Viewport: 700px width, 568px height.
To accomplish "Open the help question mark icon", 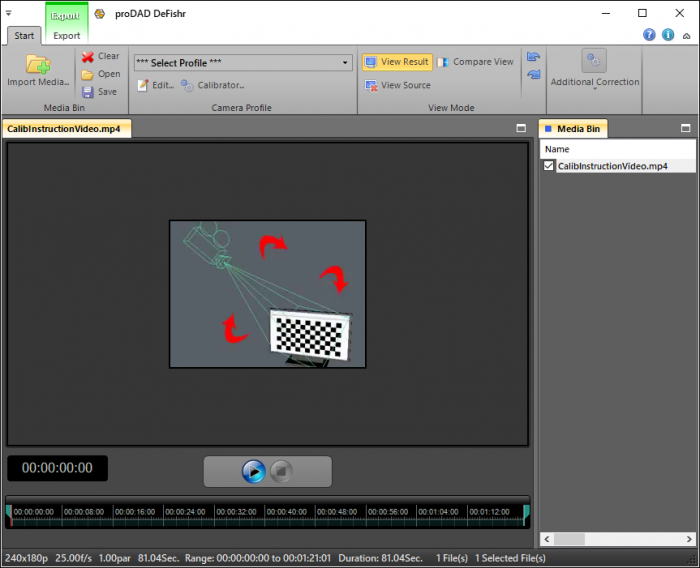I will 649,35.
